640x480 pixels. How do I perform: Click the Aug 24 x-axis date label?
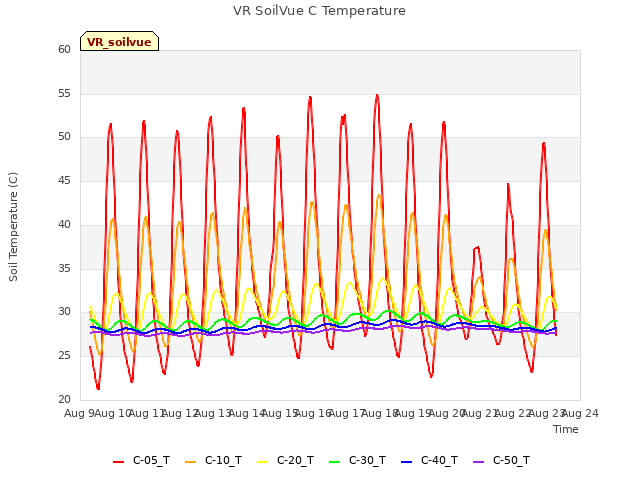tap(580, 413)
